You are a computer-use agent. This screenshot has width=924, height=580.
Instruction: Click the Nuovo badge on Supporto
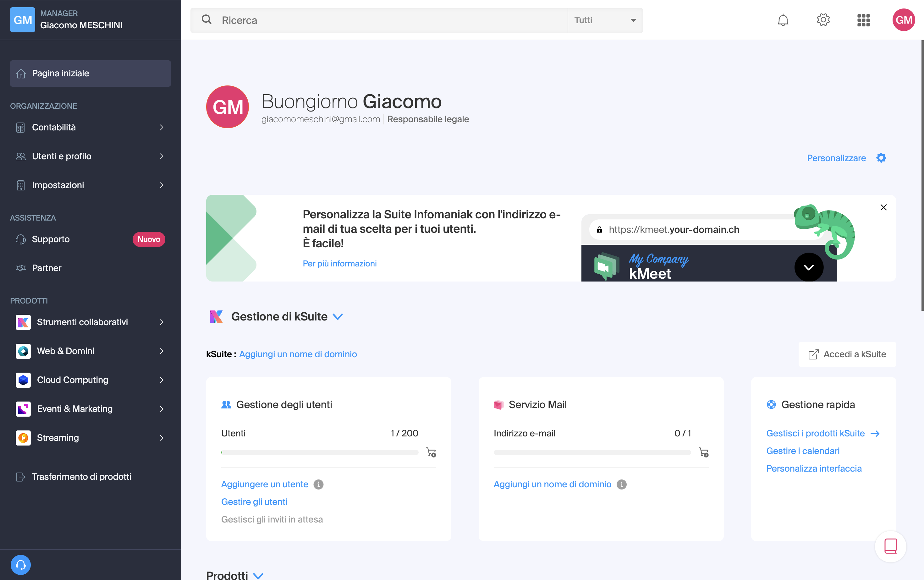pos(149,239)
